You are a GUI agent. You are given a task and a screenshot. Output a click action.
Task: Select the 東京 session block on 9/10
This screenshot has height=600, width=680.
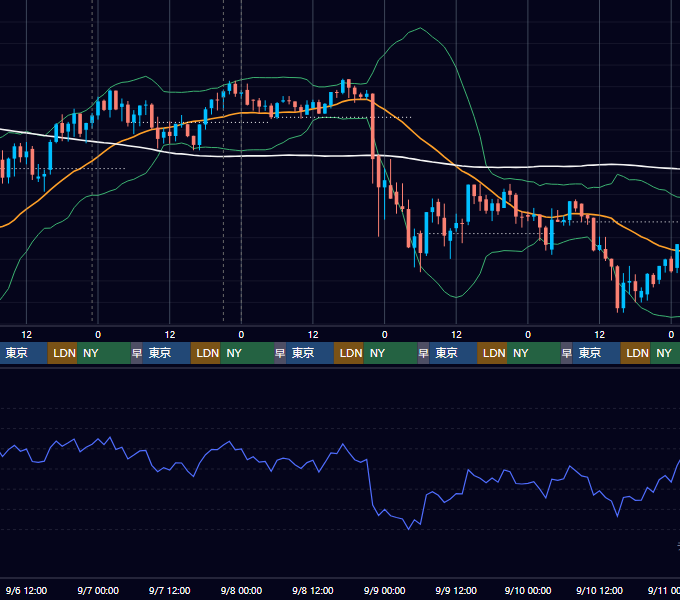click(596, 353)
